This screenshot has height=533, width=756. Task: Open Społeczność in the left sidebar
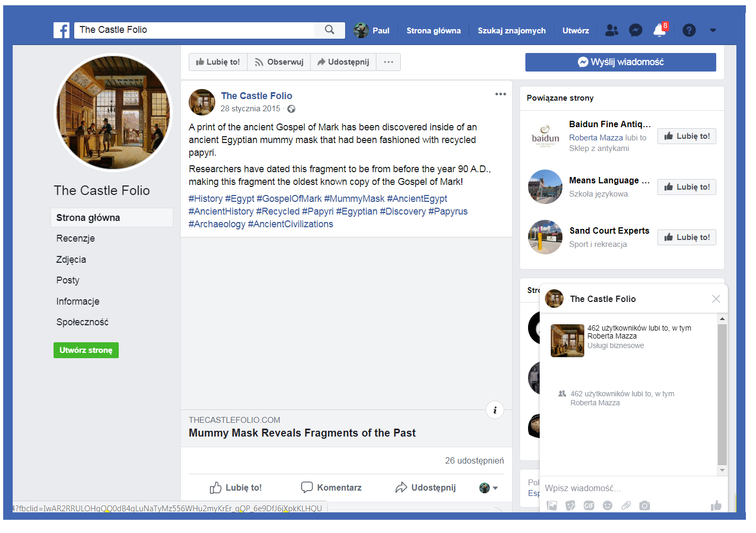(82, 322)
